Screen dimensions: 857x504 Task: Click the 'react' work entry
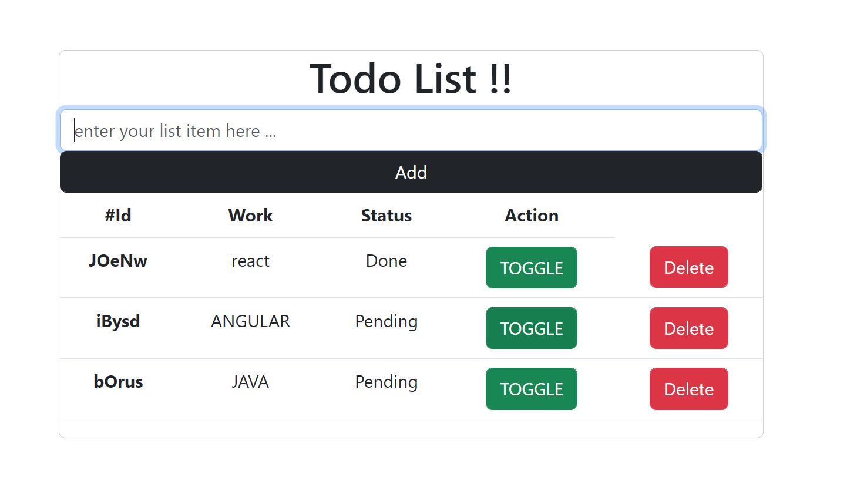point(250,260)
